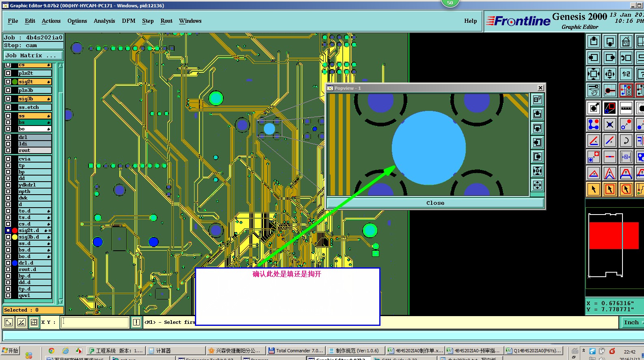Image resolution: width=644 pixels, height=360 pixels.
Task: Open the Actions menu
Action: [x=51, y=21]
